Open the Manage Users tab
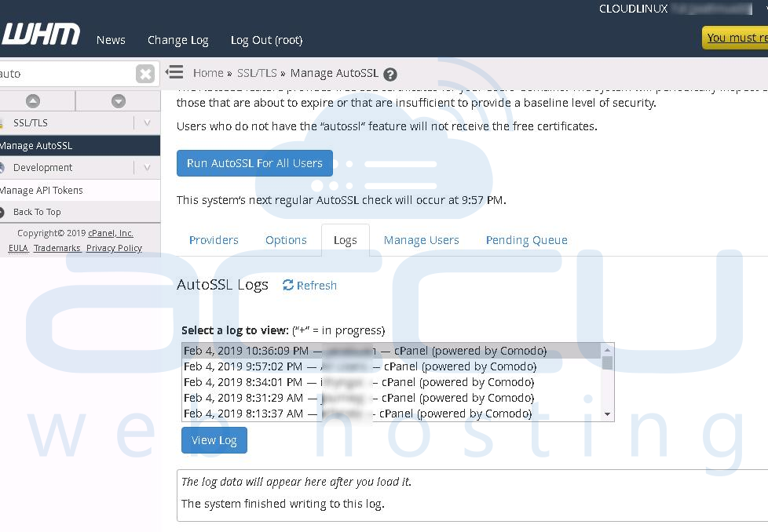 coord(421,240)
